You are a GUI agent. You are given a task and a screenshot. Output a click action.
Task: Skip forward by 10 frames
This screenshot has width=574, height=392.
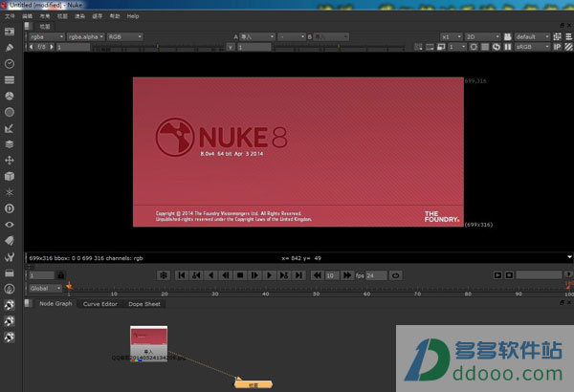coord(346,275)
